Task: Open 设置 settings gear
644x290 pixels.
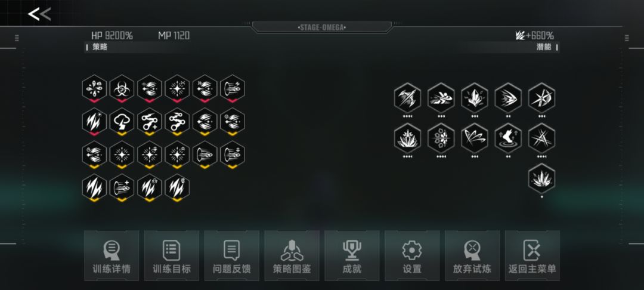Action: (412, 256)
